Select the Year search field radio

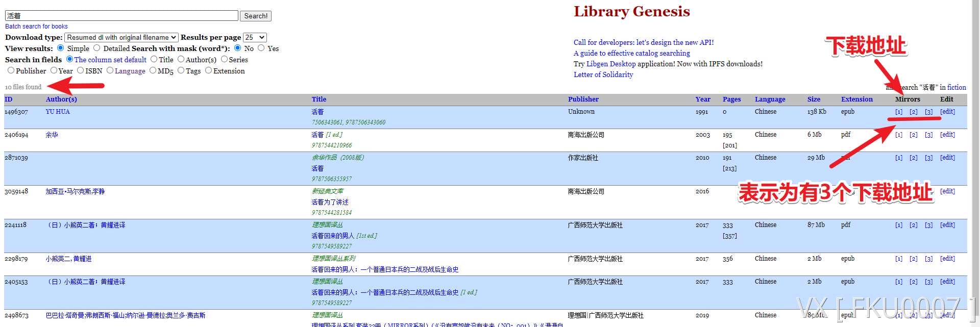(54, 70)
